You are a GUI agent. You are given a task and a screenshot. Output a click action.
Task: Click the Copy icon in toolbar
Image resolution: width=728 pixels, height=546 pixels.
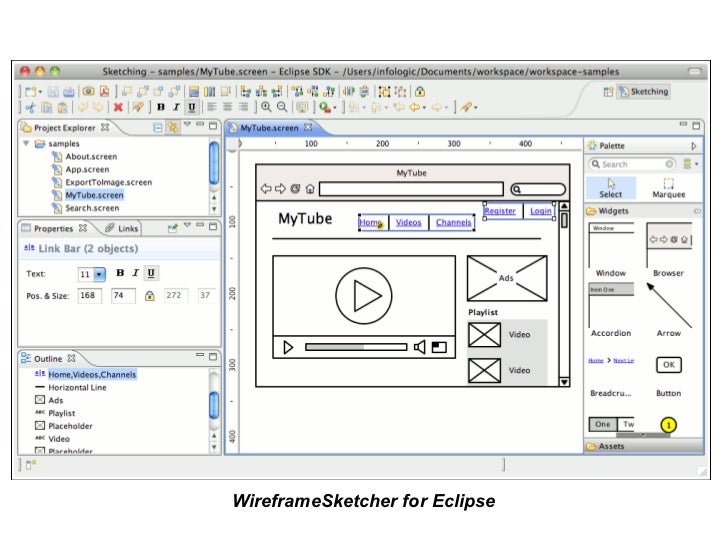click(x=46, y=108)
